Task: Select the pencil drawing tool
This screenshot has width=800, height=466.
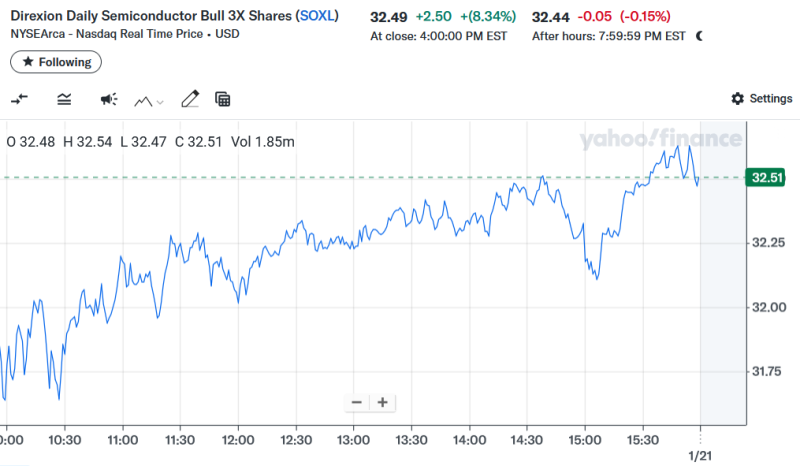Action: pos(190,99)
